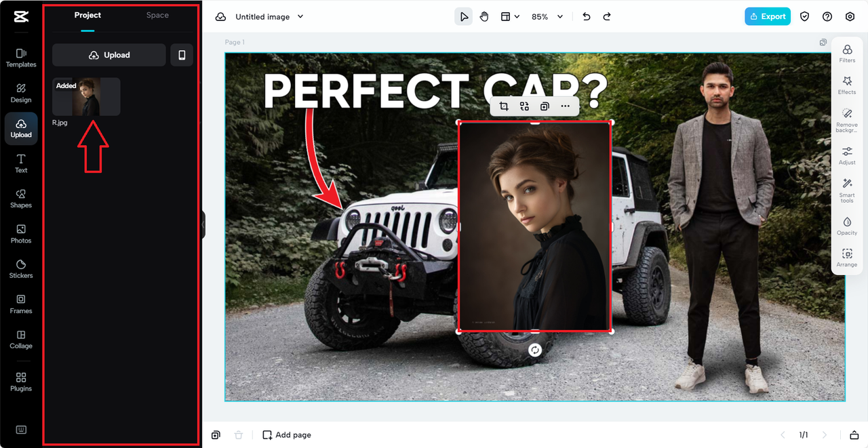The width and height of the screenshot is (868, 448).
Task: Open Smart tools
Action: 847,190
